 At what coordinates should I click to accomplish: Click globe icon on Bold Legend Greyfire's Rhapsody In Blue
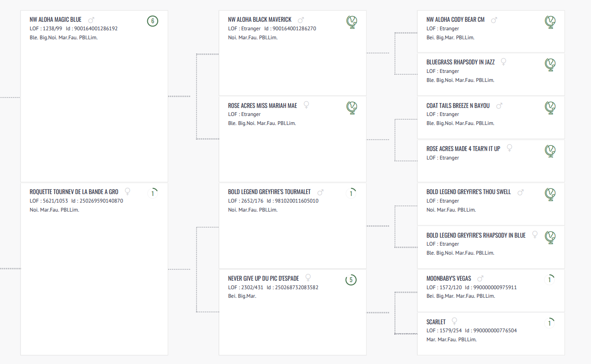tap(550, 237)
